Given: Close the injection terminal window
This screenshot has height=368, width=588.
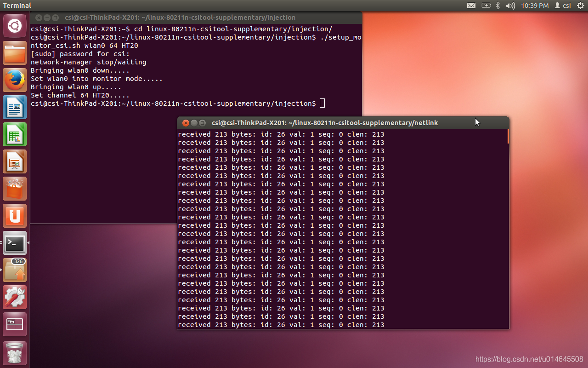Looking at the screenshot, I should (x=39, y=17).
